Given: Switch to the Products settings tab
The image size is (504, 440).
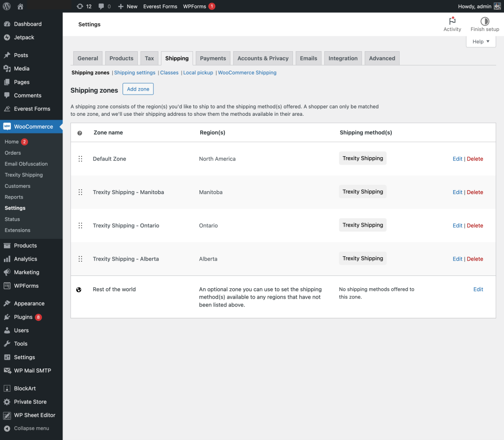Looking at the screenshot, I should tap(121, 58).
